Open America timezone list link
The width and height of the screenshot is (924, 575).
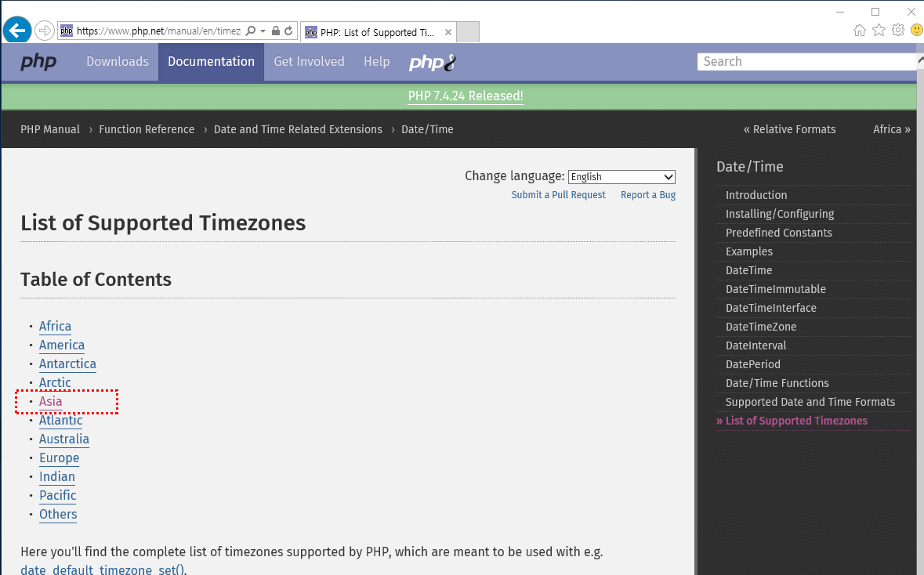pyautogui.click(x=62, y=345)
